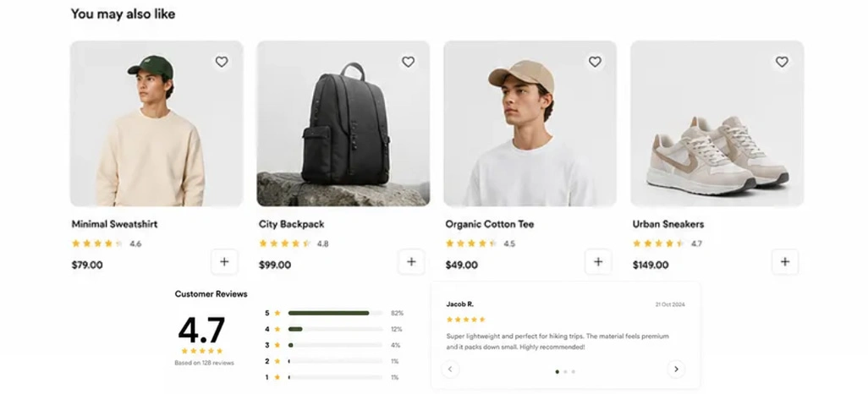Add Minimal Sweatshirt to cart with plus button
868x394 pixels.
pos(224,262)
